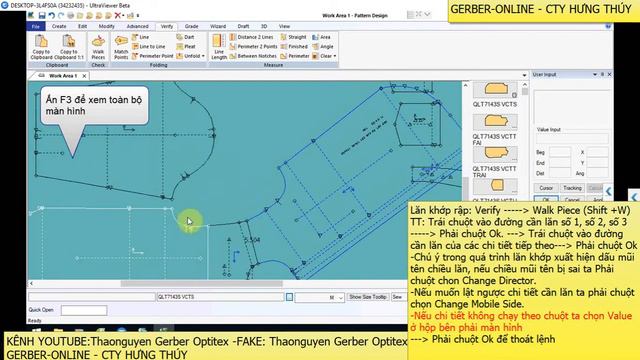Viewport: 640px width, 360px height.
Task: Open the 3D ribbon tab
Action: pos(264,26)
